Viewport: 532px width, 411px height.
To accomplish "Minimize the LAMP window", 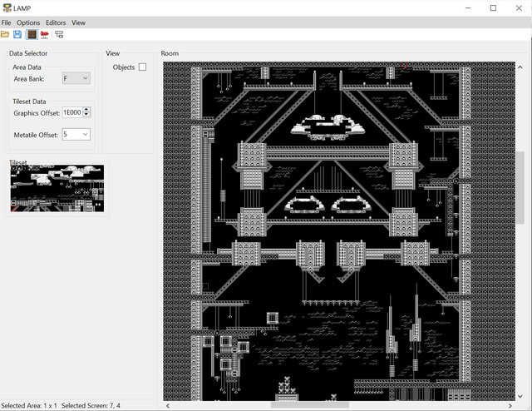I will [468, 7].
